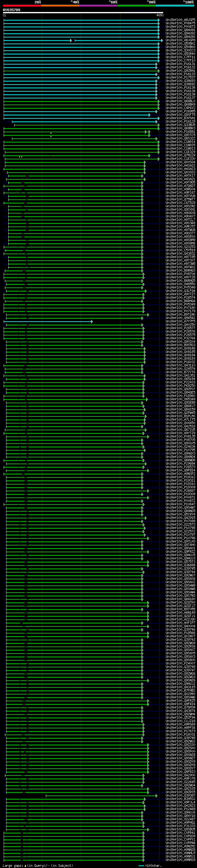Select the UniRef100_P17537 label
The height and width of the screenshot is (868, 197).
[180, 78]
